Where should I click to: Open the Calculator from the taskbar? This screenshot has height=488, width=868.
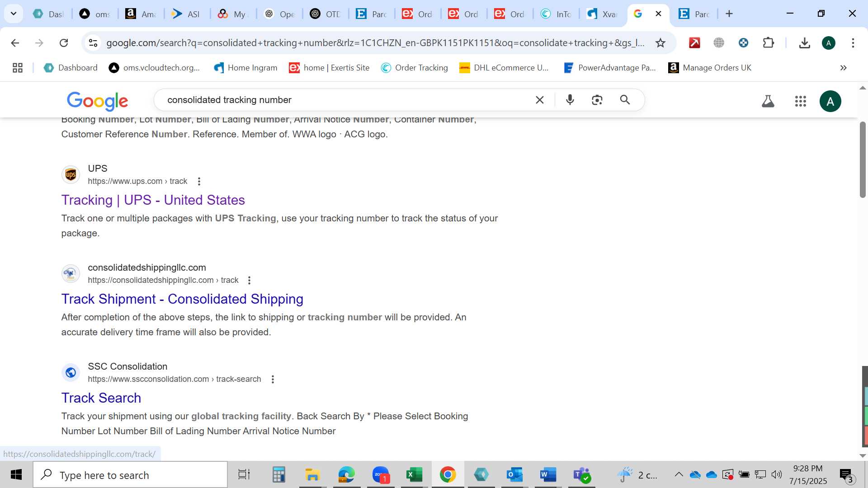pyautogui.click(x=278, y=475)
